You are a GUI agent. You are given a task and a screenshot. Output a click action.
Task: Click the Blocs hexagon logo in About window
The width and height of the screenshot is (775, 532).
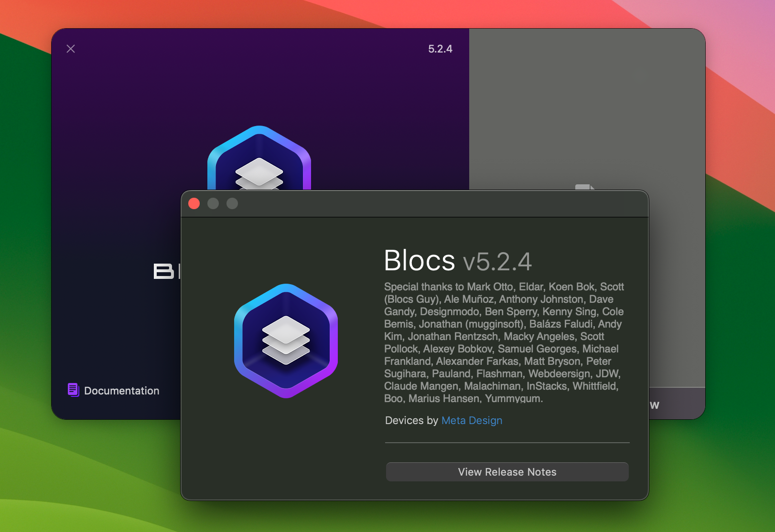pyautogui.click(x=286, y=341)
